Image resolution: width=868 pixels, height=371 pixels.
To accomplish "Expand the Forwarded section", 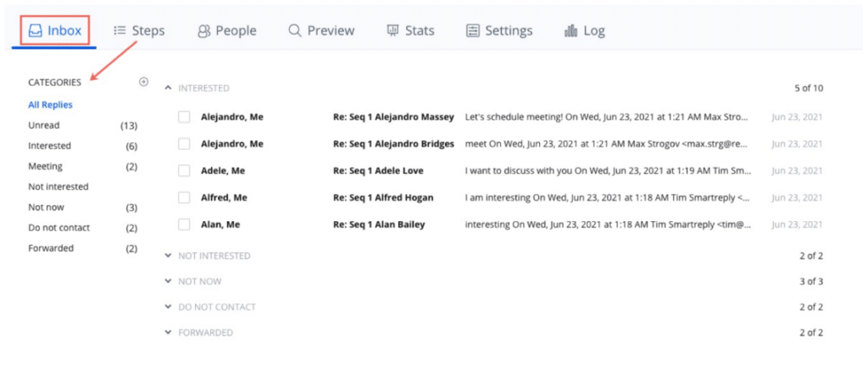I will pyautogui.click(x=168, y=333).
